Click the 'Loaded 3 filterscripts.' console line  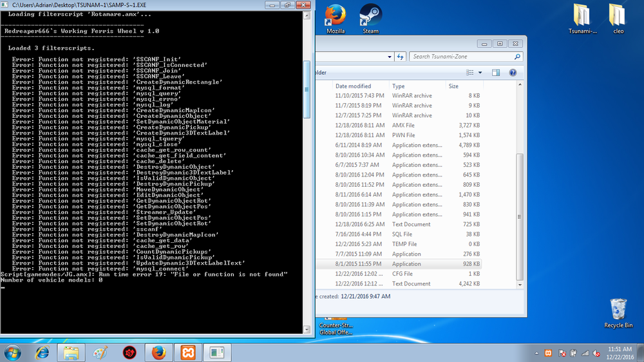click(52, 48)
